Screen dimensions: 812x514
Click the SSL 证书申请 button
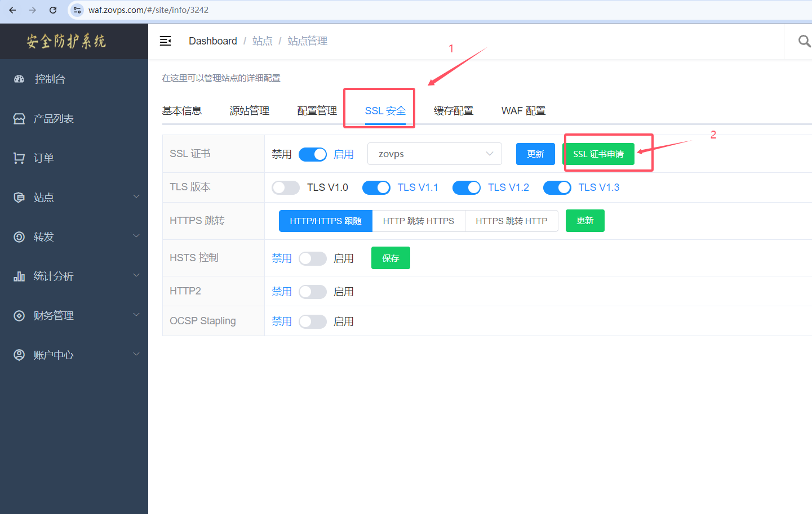pyautogui.click(x=598, y=154)
